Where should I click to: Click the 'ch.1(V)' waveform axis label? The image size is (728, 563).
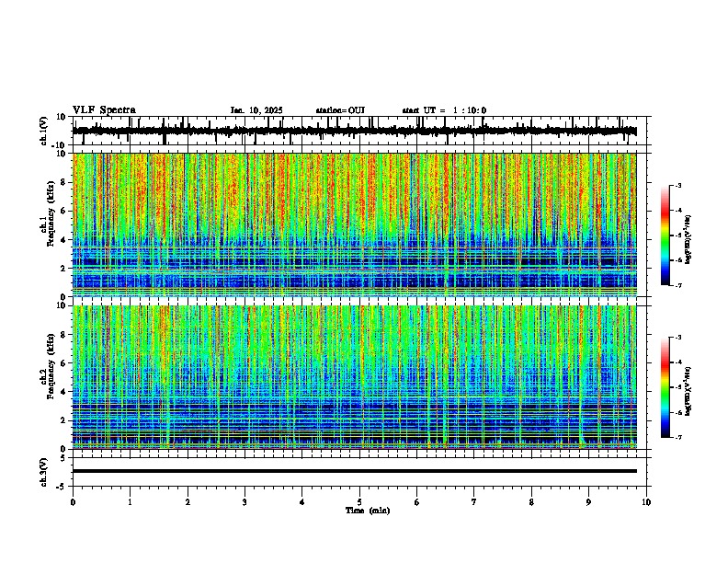44,131
